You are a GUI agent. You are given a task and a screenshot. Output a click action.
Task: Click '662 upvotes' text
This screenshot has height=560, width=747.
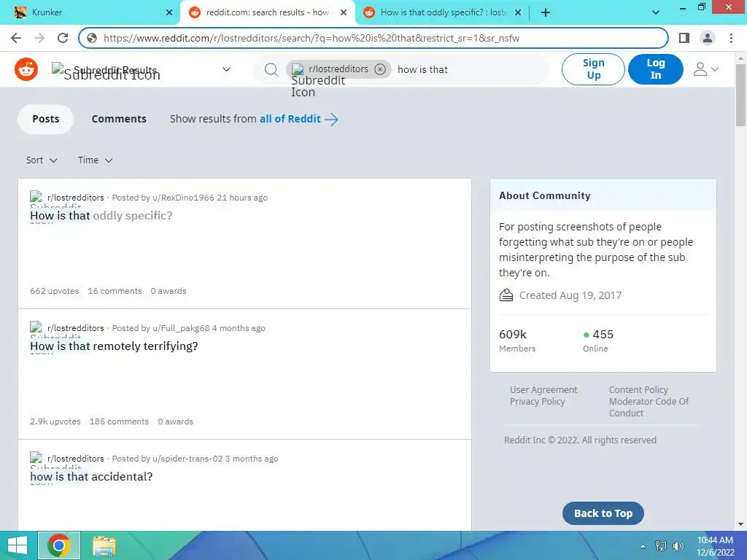54,291
